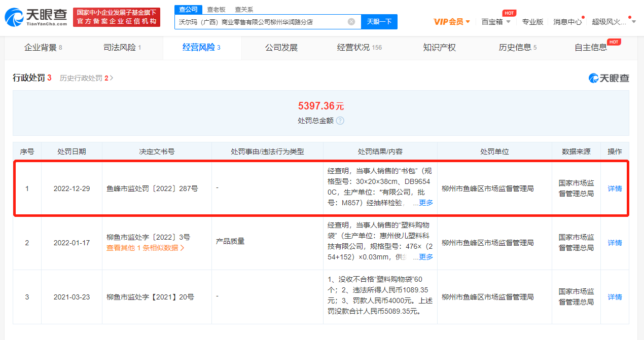This screenshot has height=340, width=644.
Task: Click 查看其他 1 条相似数据 link
Action: click(x=145, y=248)
